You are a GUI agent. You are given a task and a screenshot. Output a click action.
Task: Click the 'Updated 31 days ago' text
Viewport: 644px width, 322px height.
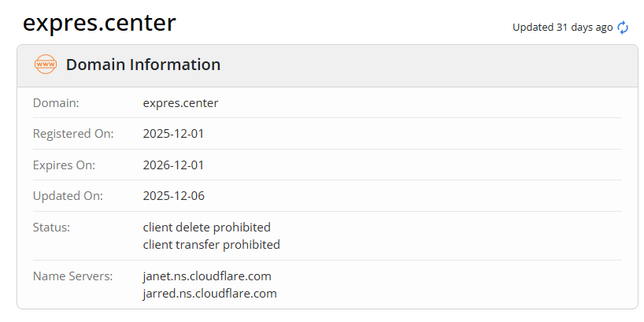562,28
